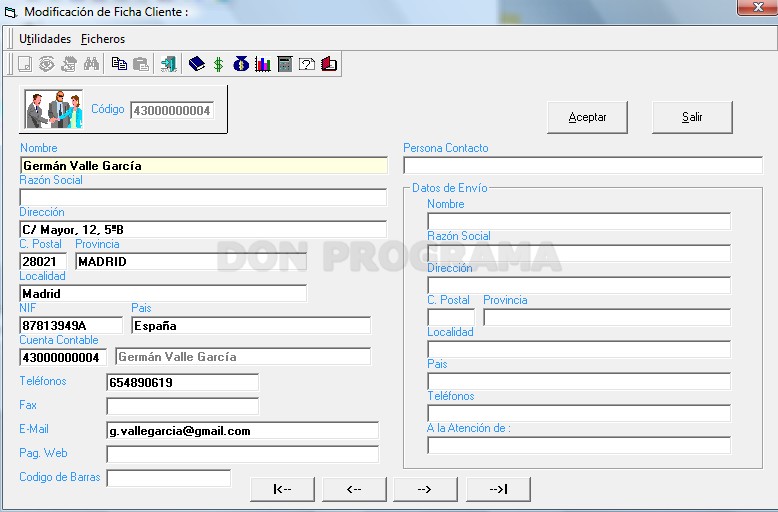Click the client photo thumbnail beside Código
This screenshot has width=778, height=512.
54,109
